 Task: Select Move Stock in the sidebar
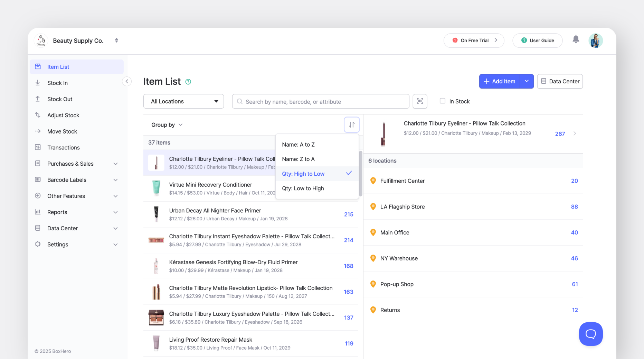coord(62,131)
